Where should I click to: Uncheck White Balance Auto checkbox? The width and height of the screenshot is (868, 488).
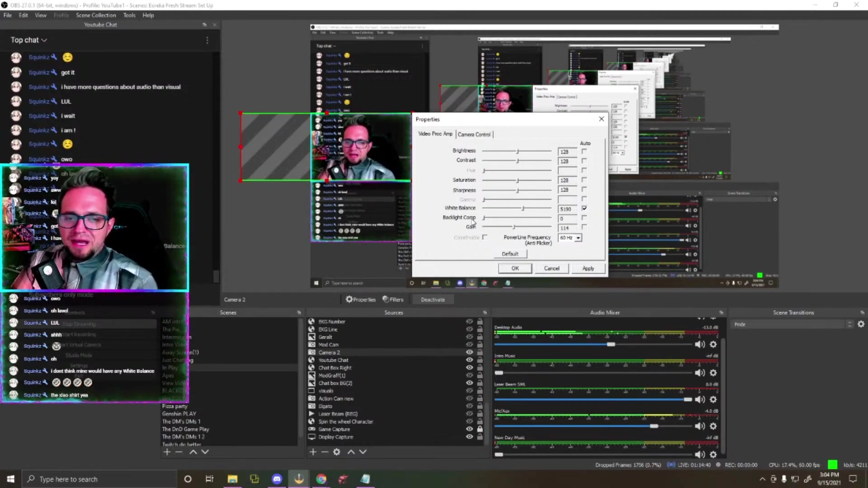point(584,208)
